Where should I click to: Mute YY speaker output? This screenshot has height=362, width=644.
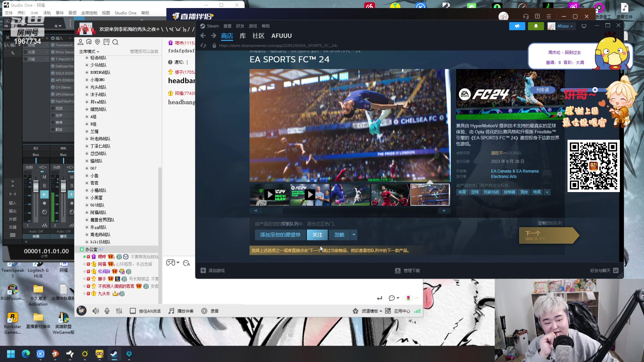click(x=96, y=311)
